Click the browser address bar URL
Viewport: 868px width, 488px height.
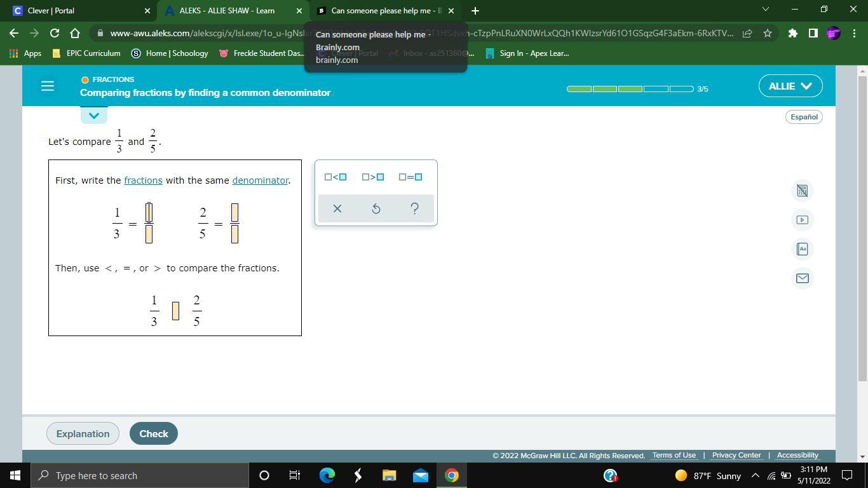point(421,33)
